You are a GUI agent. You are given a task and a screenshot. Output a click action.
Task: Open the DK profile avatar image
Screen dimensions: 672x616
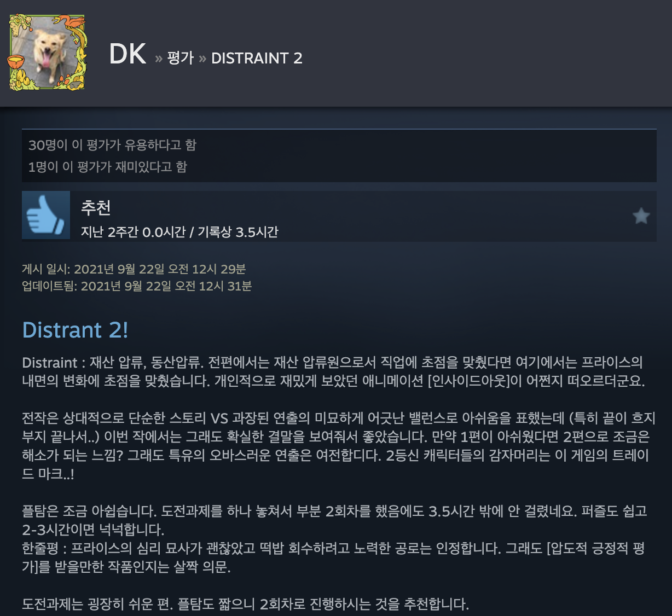(x=47, y=53)
